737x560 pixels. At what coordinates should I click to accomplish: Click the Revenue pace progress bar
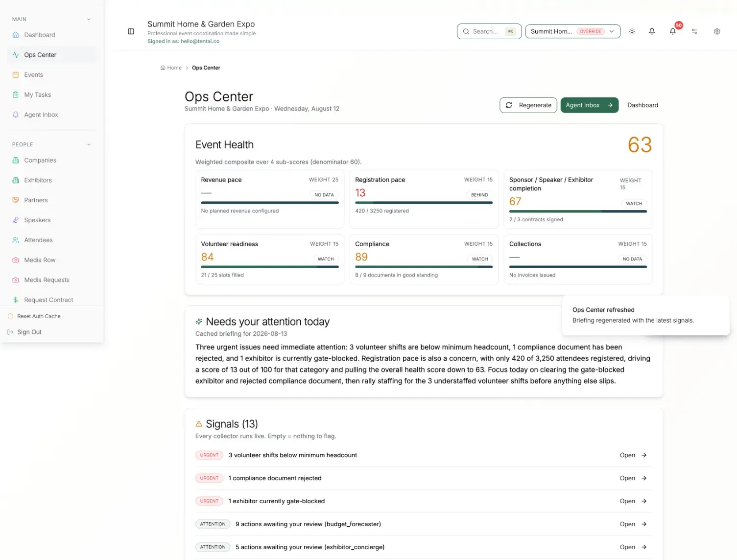click(270, 203)
